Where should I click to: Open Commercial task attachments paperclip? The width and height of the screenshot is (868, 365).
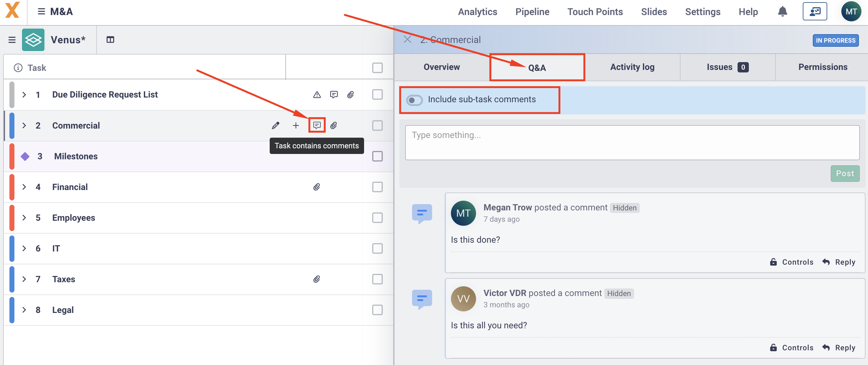[x=334, y=125]
